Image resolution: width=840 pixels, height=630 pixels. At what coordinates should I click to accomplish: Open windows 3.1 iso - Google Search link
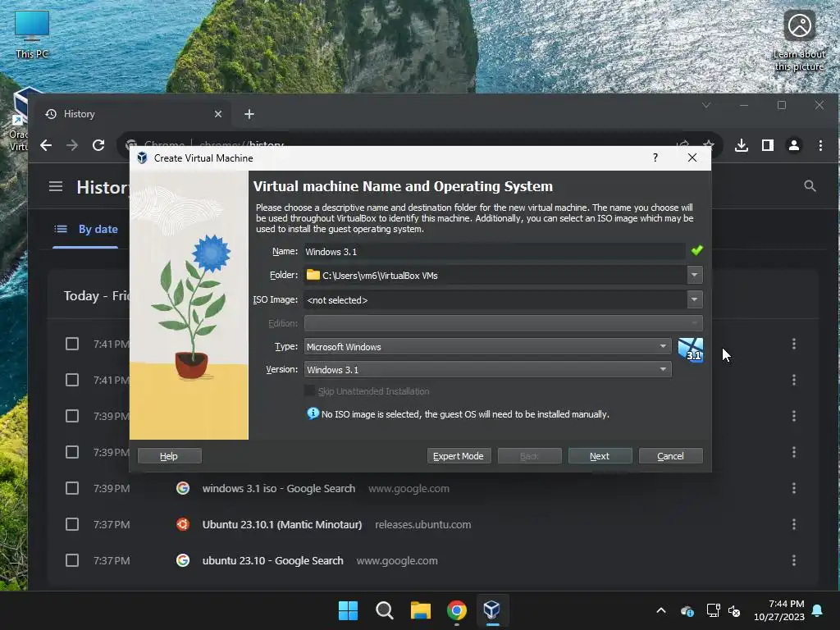pyautogui.click(x=279, y=489)
